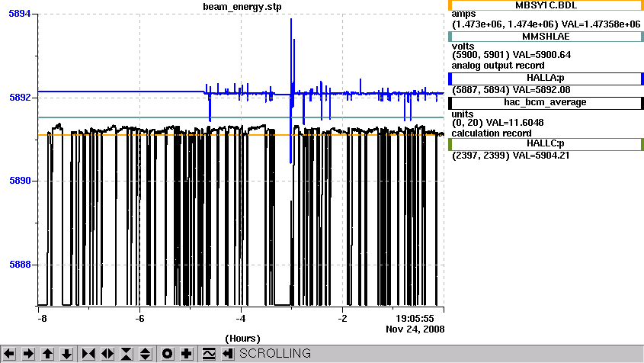
Task: Click the -6 hours axis label
Action: tap(139, 319)
